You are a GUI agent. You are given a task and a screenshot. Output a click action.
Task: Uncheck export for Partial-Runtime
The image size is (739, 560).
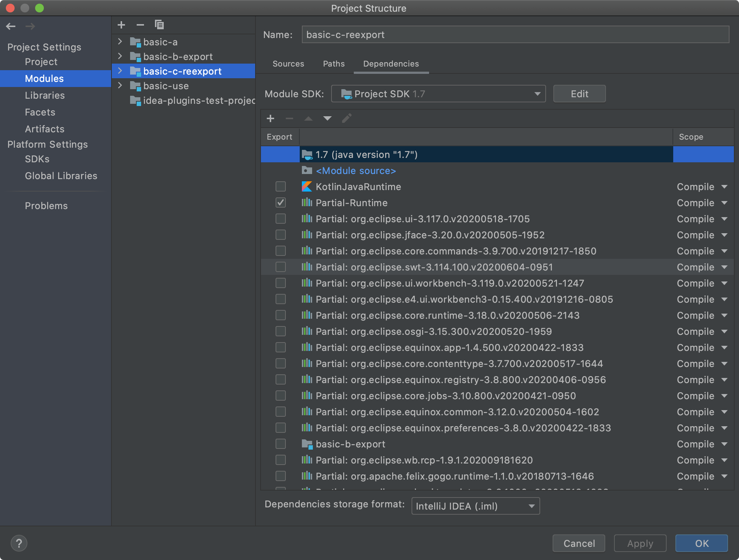pos(281,203)
